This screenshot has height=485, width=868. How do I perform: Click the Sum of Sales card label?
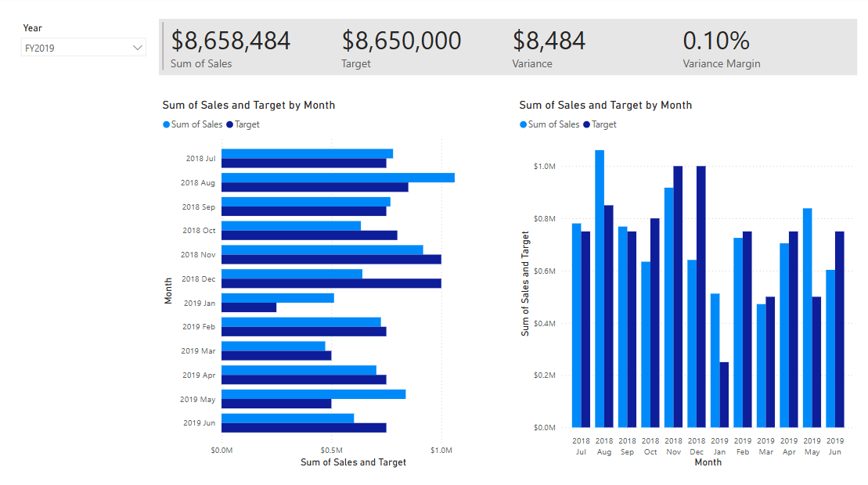tap(201, 63)
